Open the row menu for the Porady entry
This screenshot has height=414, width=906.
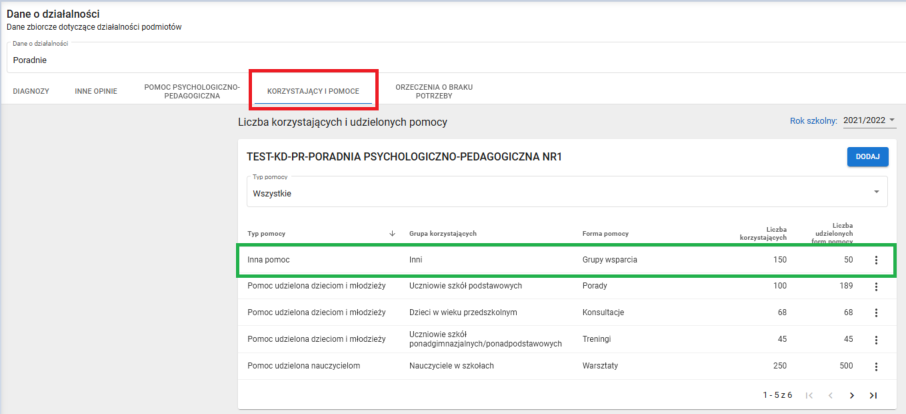tap(876, 287)
